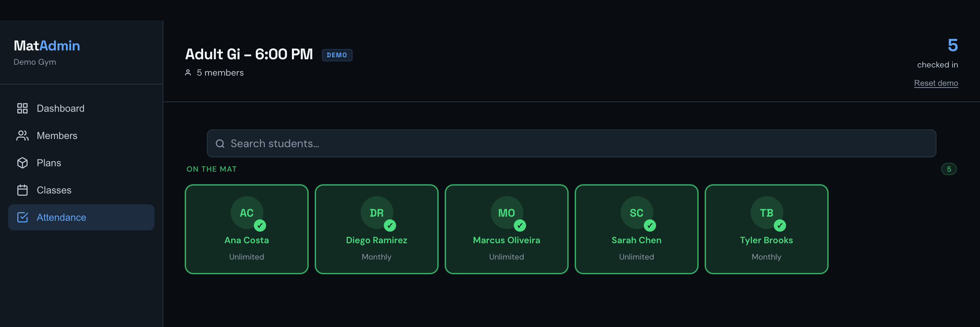Click the AC avatar for Ana Costa
The width and height of the screenshot is (980, 327).
tap(247, 213)
